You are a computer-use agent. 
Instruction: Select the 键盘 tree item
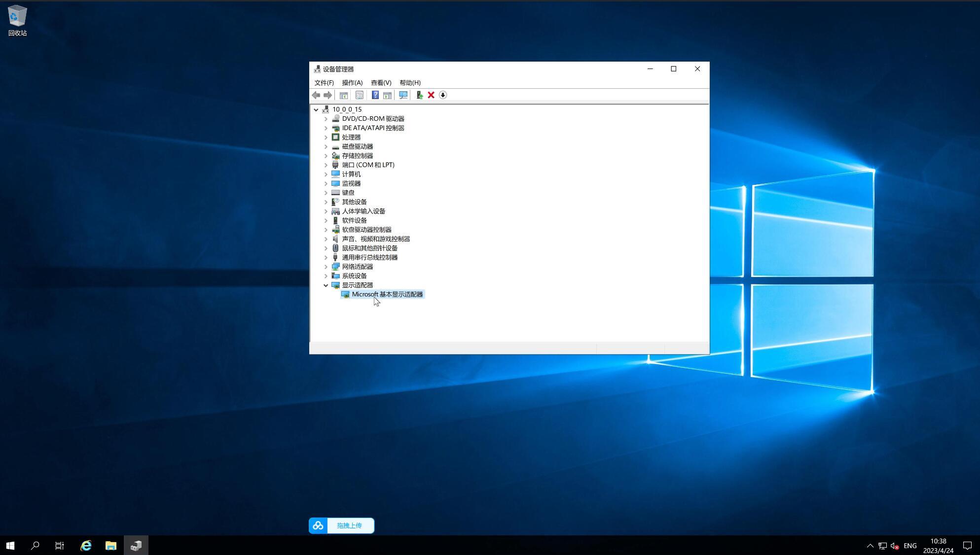pos(348,193)
